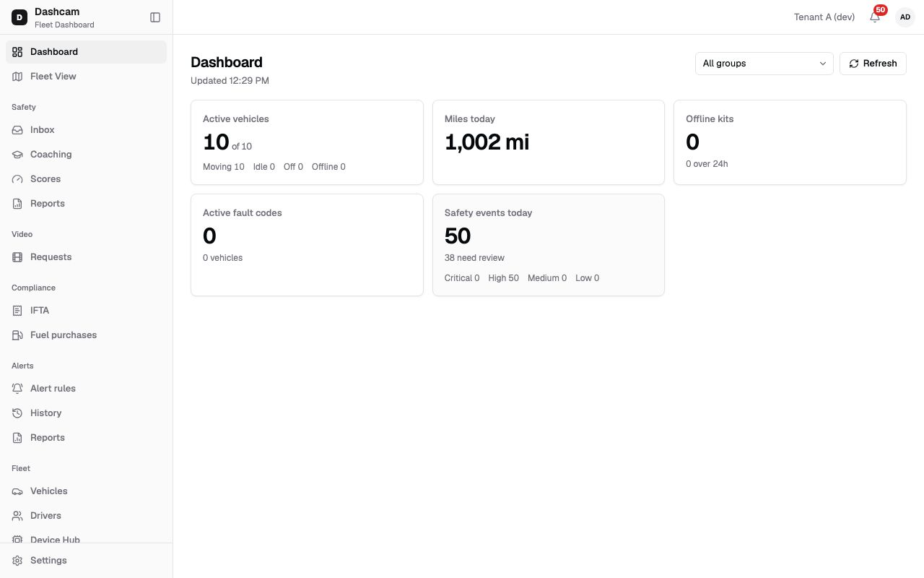Click the Dashcam logo icon

pos(19,17)
